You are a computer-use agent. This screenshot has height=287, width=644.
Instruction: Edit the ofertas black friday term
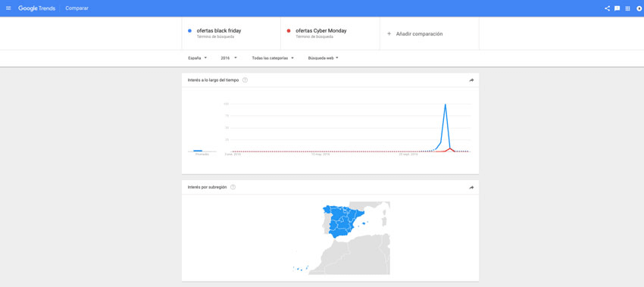tap(219, 30)
